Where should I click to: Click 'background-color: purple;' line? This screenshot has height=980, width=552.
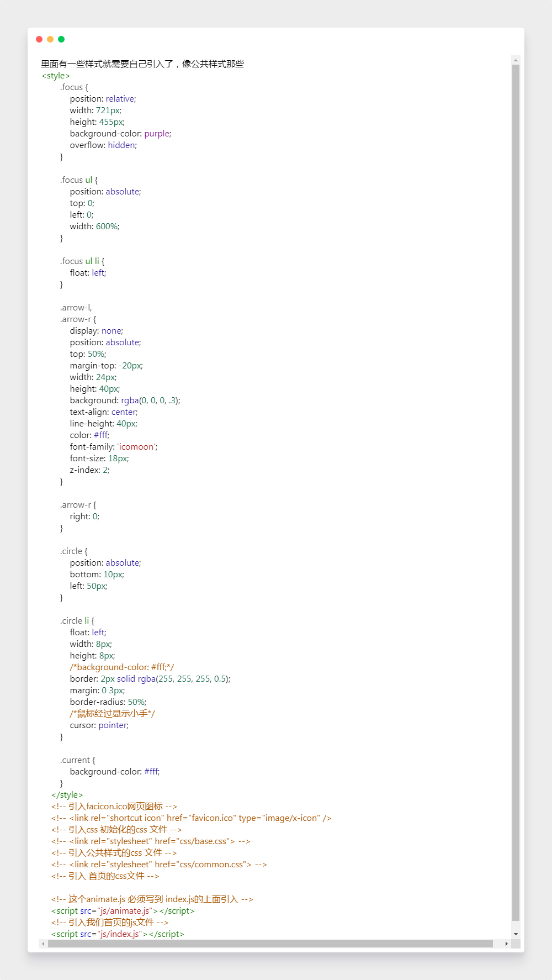point(120,134)
